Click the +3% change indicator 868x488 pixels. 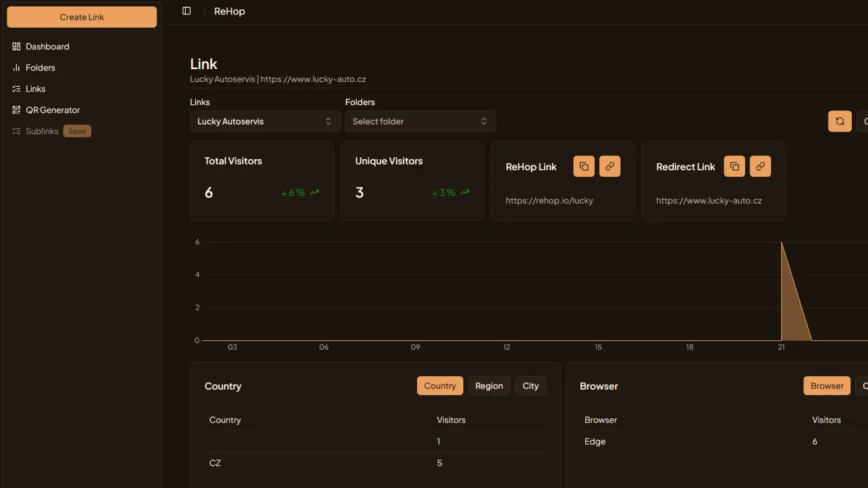(x=443, y=192)
